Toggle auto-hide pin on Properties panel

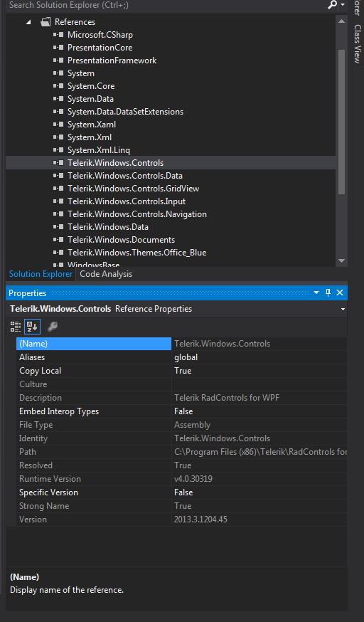point(328,292)
